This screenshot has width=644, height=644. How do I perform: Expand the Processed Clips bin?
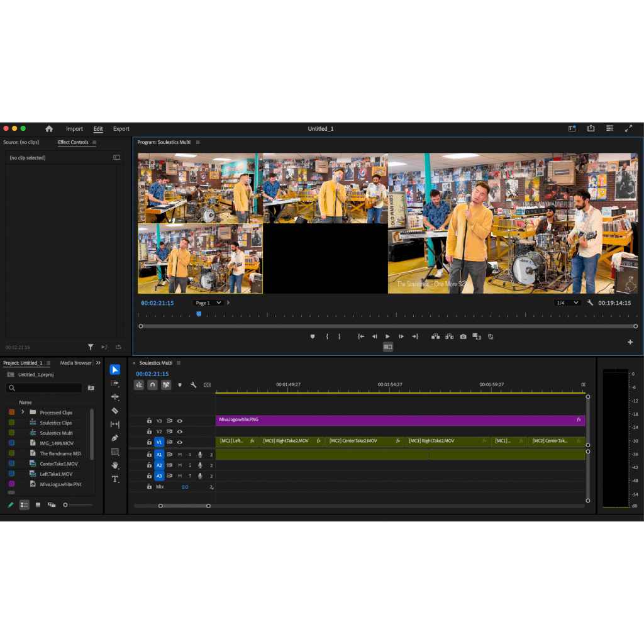(23, 412)
